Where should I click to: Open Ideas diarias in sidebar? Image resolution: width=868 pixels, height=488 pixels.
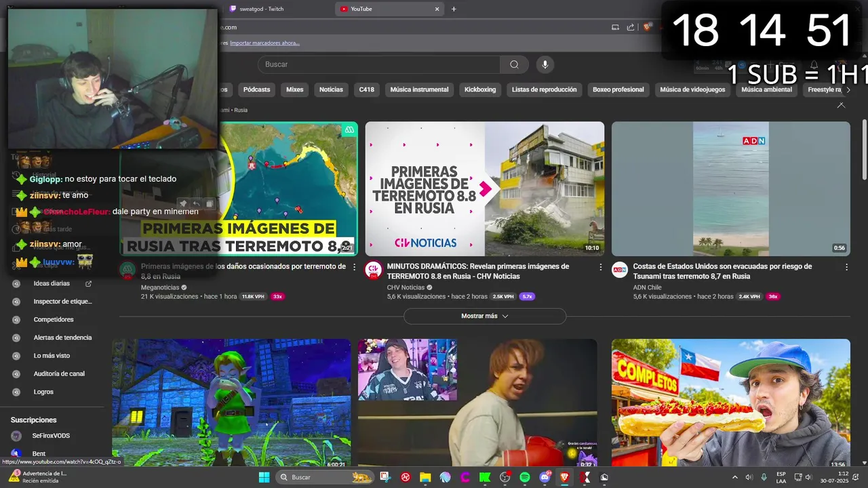pos(52,283)
